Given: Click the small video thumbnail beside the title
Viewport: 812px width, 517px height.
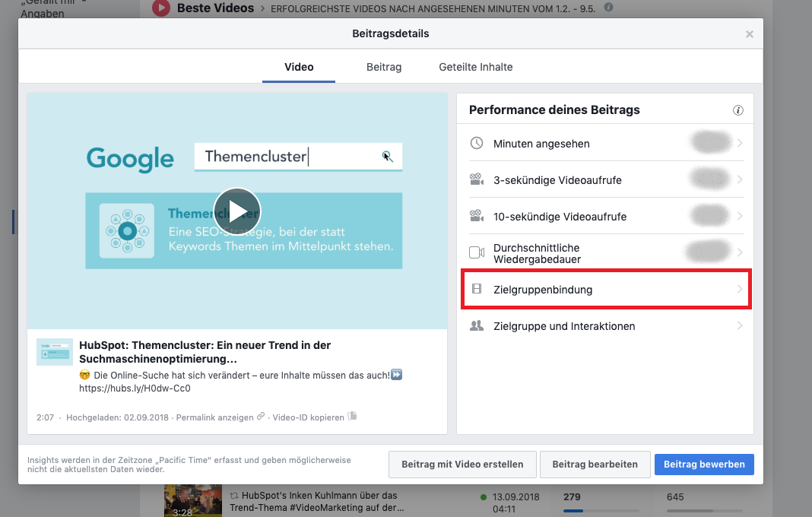Looking at the screenshot, I should coord(55,352).
